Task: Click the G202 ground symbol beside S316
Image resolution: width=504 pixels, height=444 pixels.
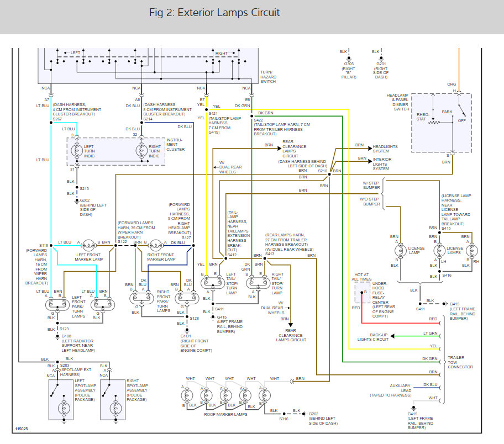Action: pyautogui.click(x=305, y=414)
